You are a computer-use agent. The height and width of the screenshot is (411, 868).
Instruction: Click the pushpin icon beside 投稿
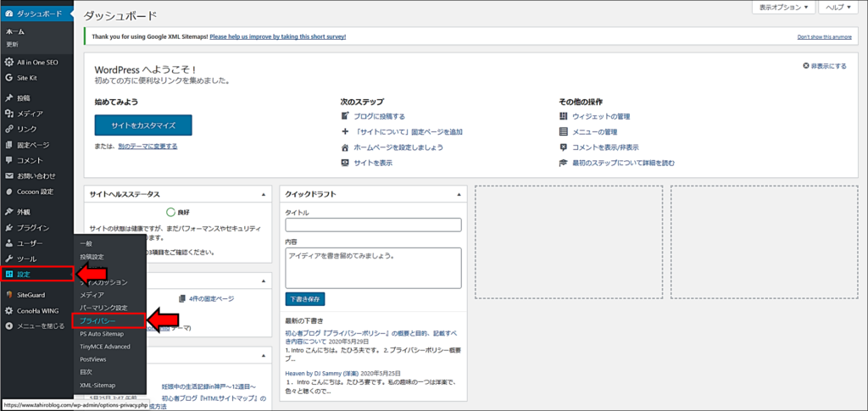tap(8, 98)
